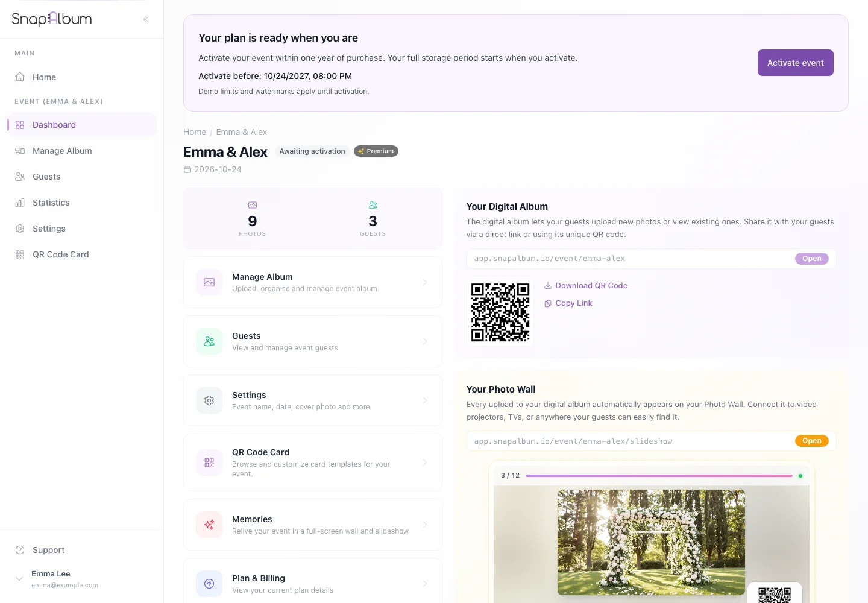Go to Manage Album in sidebar

(82, 151)
